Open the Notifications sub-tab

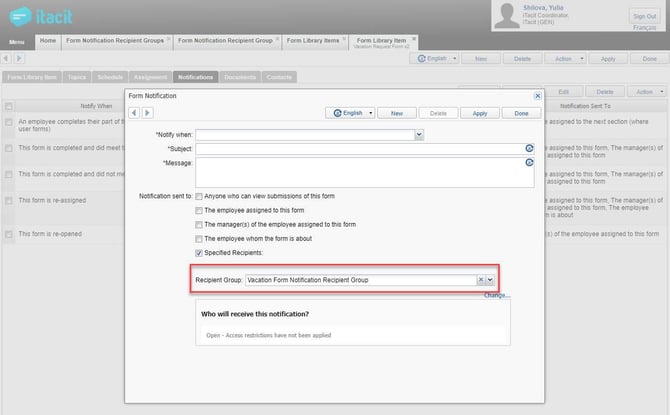click(195, 77)
